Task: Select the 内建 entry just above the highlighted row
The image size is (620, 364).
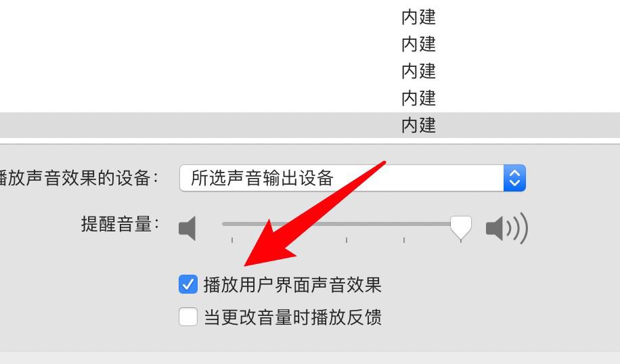Action: pos(419,98)
